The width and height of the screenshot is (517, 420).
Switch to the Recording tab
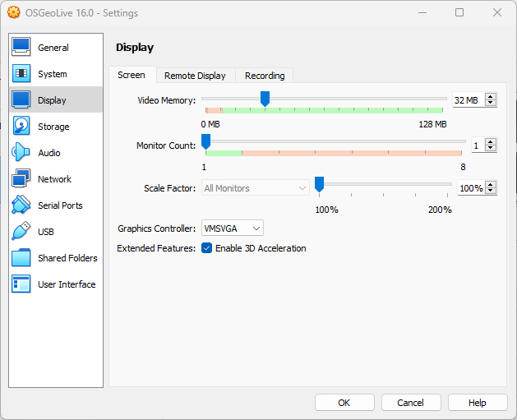pyautogui.click(x=265, y=76)
